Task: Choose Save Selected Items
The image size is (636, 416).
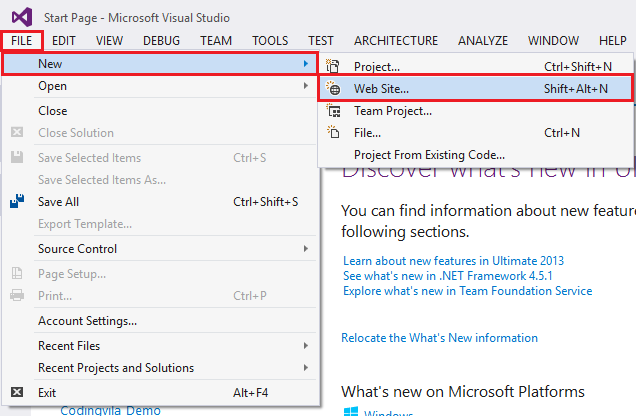Action: pos(159,158)
